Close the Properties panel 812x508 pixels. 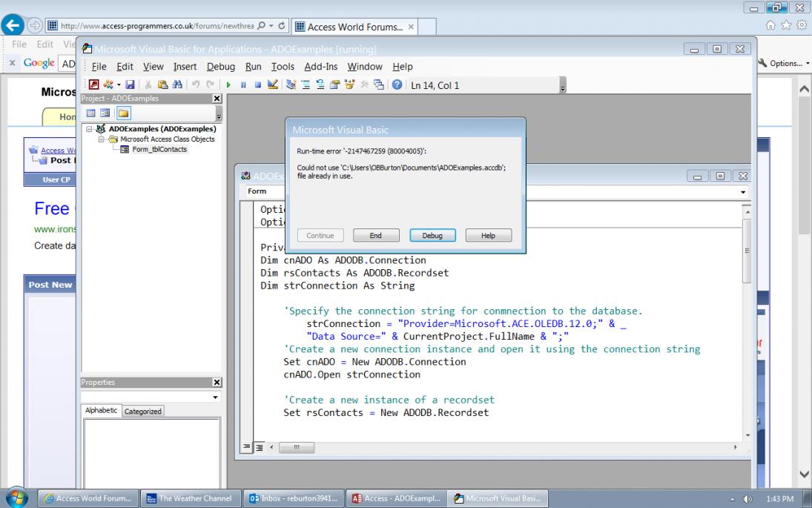217,382
